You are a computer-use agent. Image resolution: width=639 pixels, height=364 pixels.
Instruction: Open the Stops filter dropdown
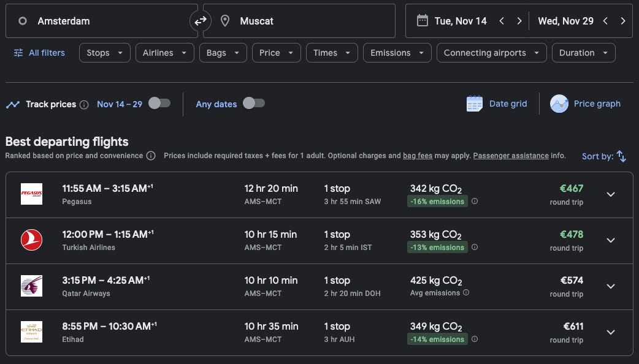pyautogui.click(x=104, y=53)
